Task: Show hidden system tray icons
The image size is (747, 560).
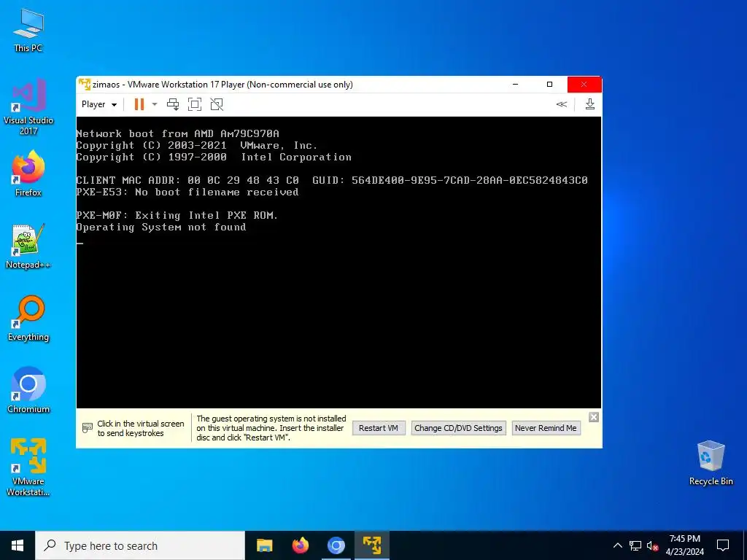Action: [617, 545]
